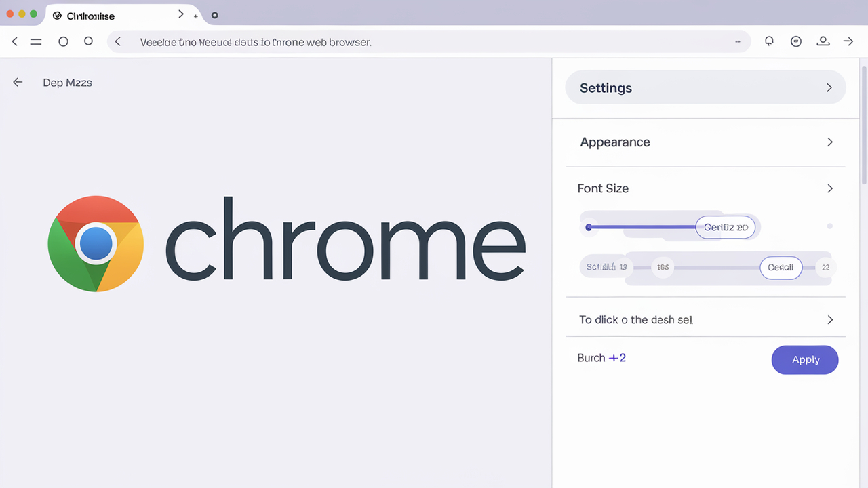Expand the 'To dlick o the desh sel' chevron
Screen dimensions: 868x488
point(830,320)
